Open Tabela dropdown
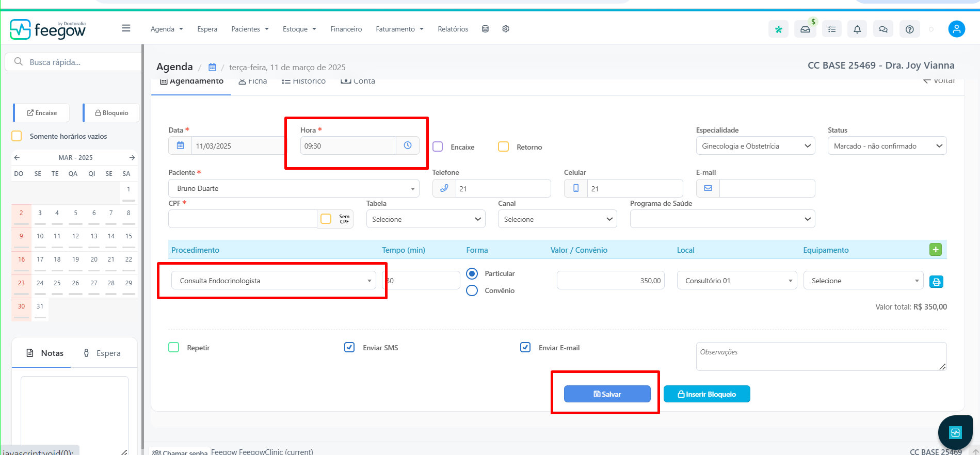980x455 pixels. point(426,219)
